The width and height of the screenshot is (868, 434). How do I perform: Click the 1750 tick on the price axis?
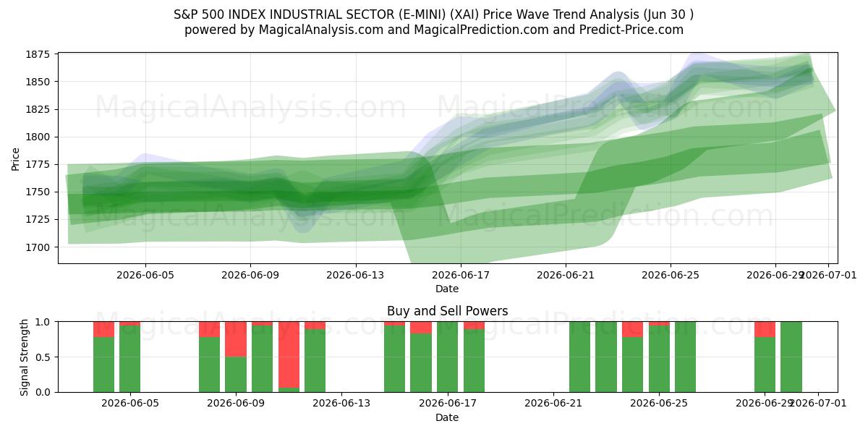point(38,192)
